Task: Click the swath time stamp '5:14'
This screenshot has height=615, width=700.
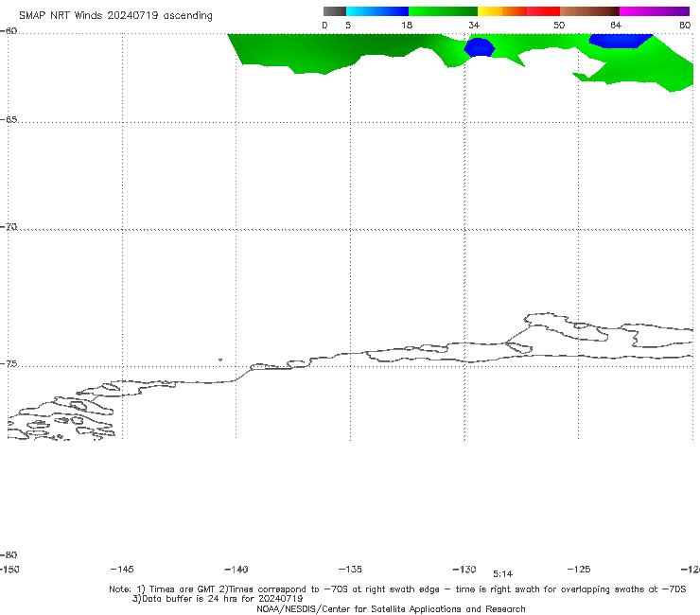Action: (502, 574)
